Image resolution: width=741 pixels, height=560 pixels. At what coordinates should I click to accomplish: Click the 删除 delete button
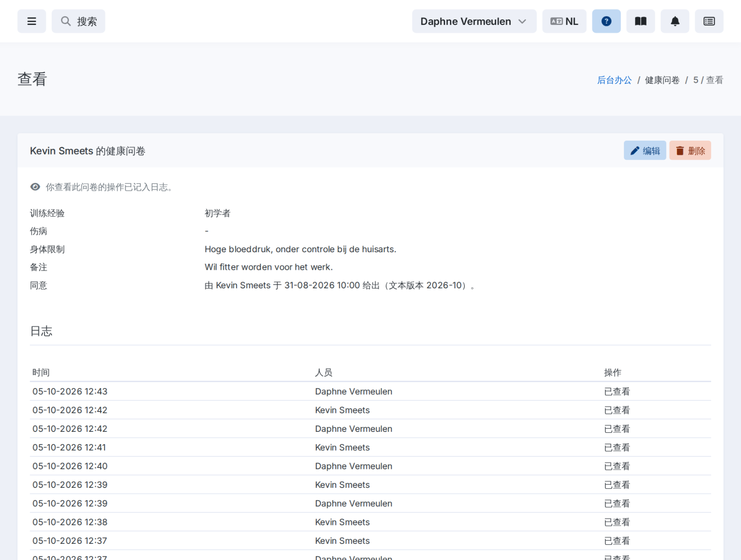[690, 150]
